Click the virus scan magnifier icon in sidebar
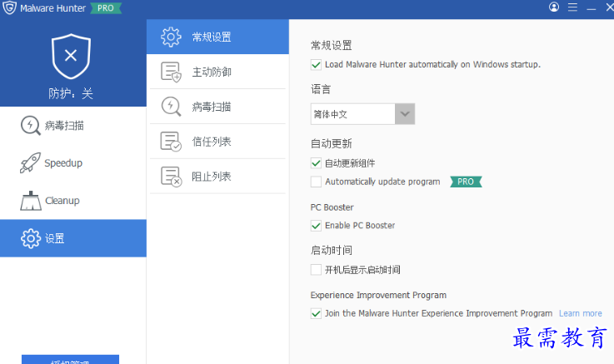614x364 pixels. (31, 126)
